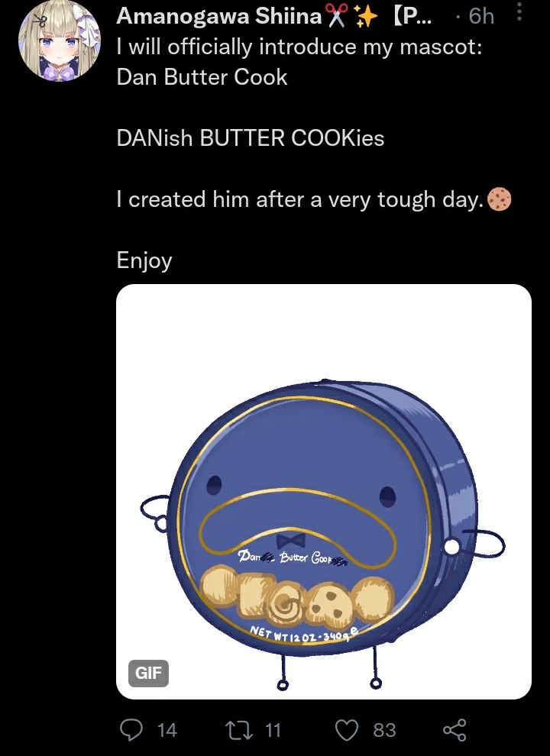The width and height of the screenshot is (550, 756).
Task: Click the Amanogawa Shiina display name
Action: (219, 16)
